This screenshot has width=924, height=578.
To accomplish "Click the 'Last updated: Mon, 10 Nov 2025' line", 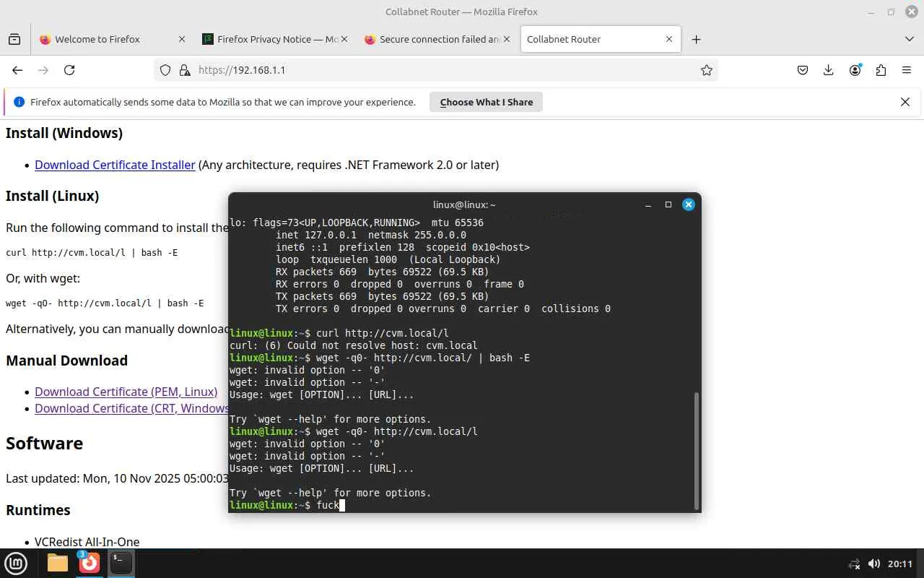I will pos(117,478).
